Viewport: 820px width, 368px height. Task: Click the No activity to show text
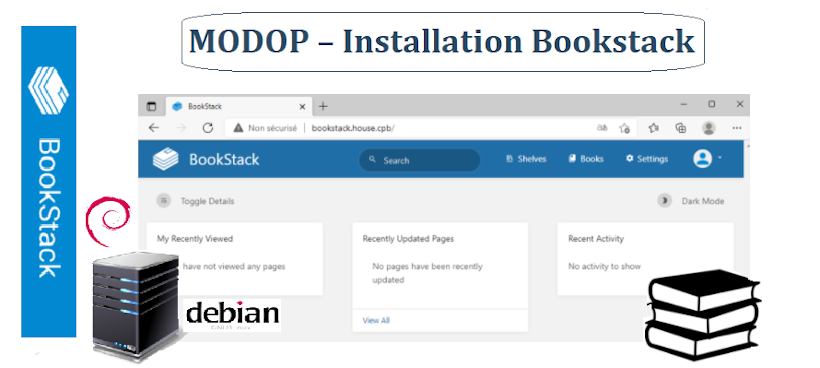tap(604, 266)
